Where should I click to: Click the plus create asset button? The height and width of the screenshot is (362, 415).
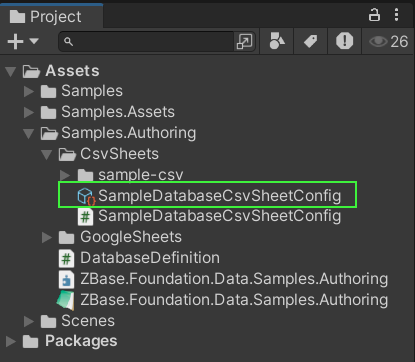coord(15,42)
